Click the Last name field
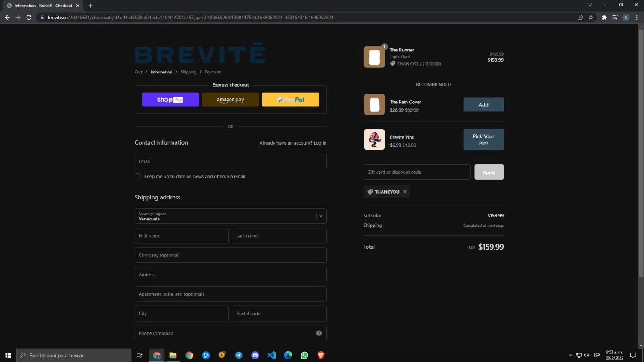 pos(279,236)
